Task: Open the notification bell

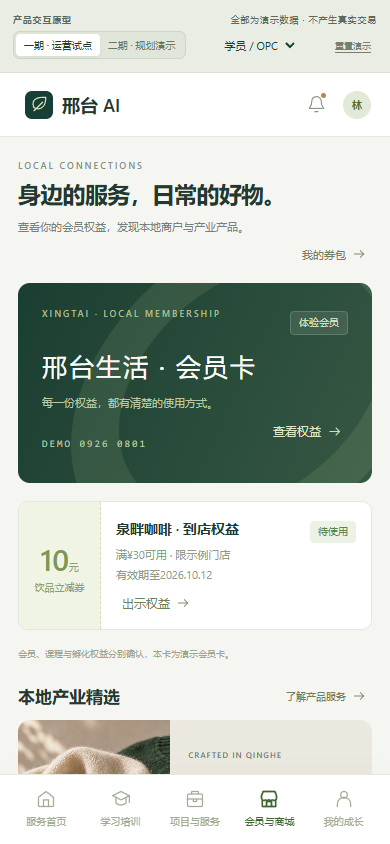Action: click(x=316, y=104)
